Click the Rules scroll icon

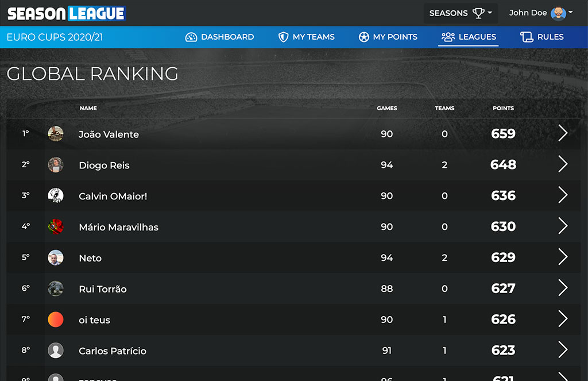click(527, 37)
